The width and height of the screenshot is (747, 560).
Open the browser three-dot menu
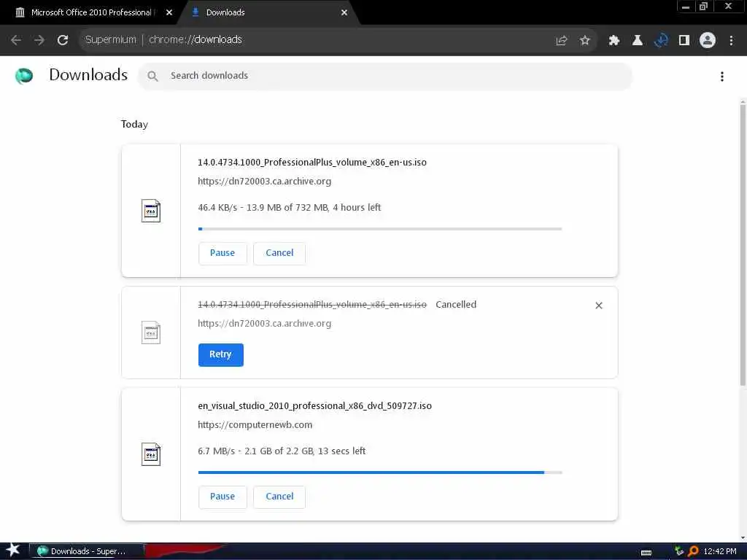coord(731,41)
